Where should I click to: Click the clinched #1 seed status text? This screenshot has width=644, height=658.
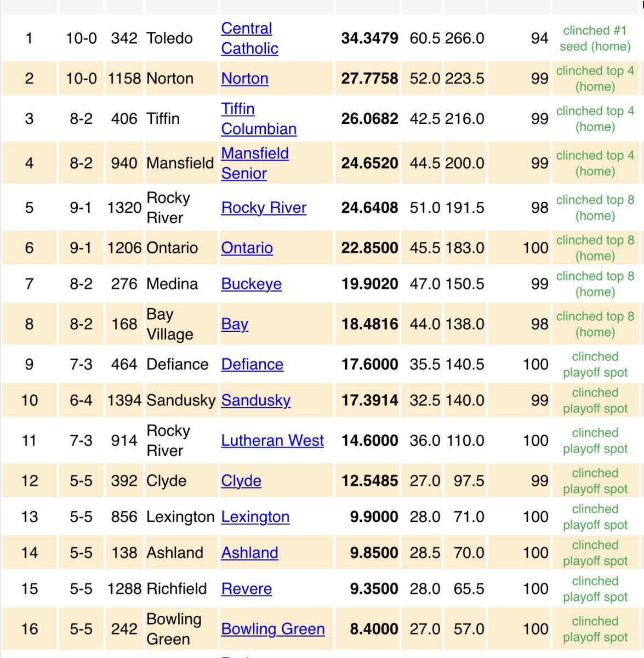(x=595, y=38)
